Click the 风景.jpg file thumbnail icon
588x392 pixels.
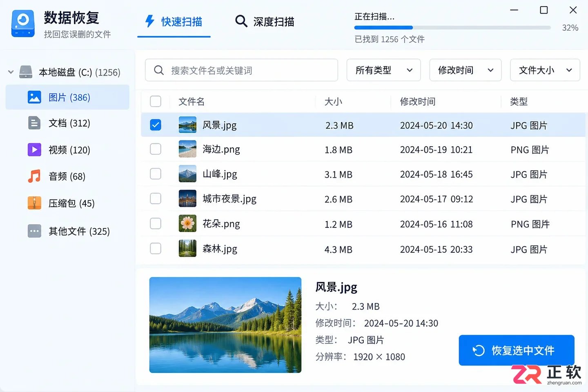[187, 125]
